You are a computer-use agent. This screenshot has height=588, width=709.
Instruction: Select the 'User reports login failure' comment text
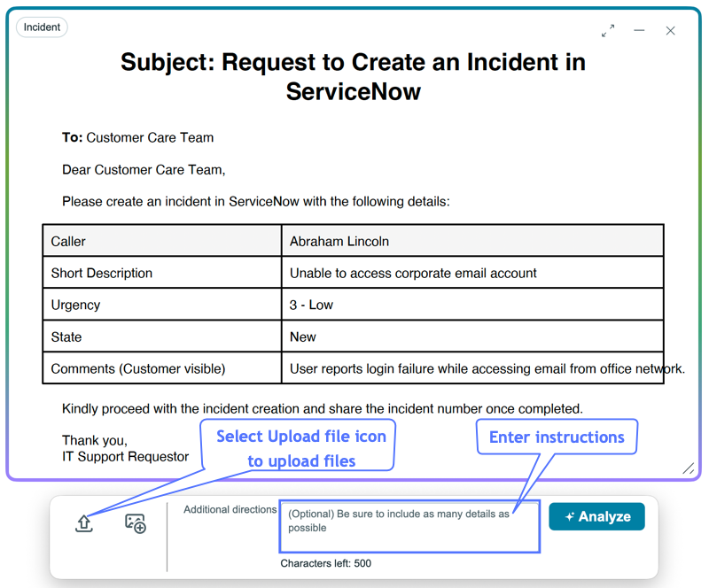[487, 368]
